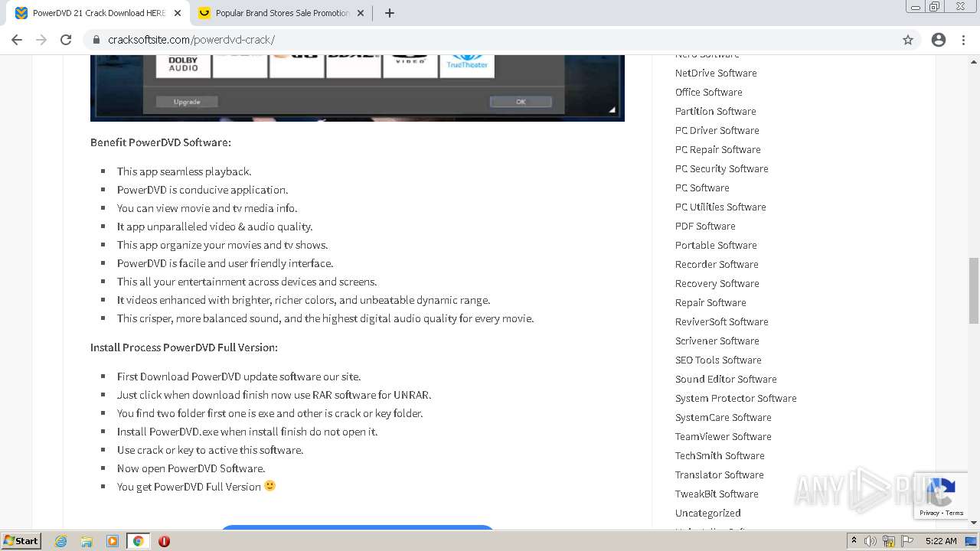Go back to the previous page
The height and width of the screenshot is (551, 980).
[17, 40]
